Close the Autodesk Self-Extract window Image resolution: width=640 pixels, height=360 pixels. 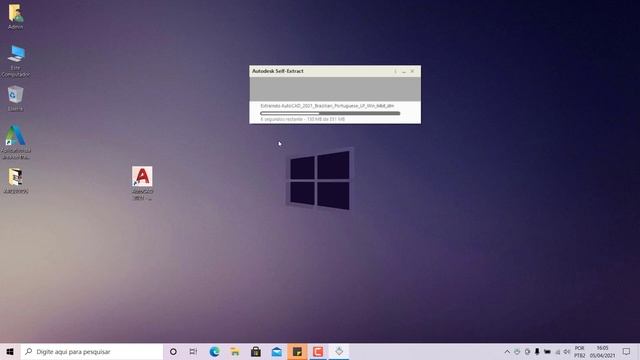[412, 71]
